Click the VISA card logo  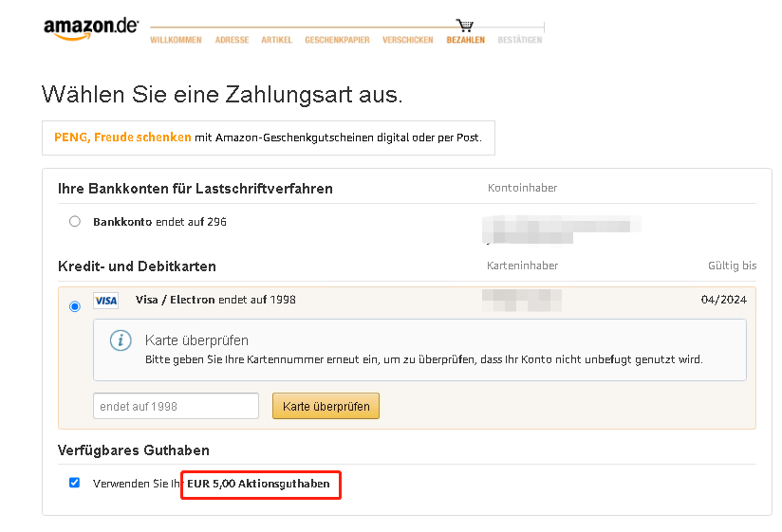(x=105, y=301)
